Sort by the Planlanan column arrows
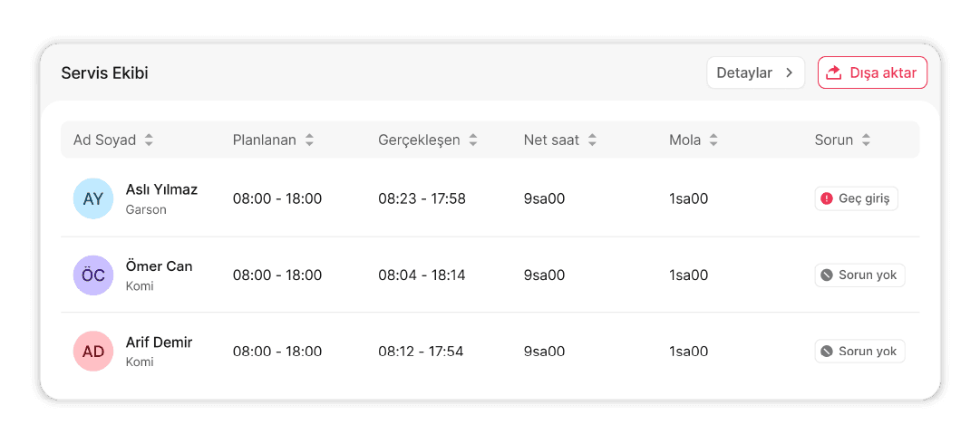This screenshot has width=980, height=444. 309,140
